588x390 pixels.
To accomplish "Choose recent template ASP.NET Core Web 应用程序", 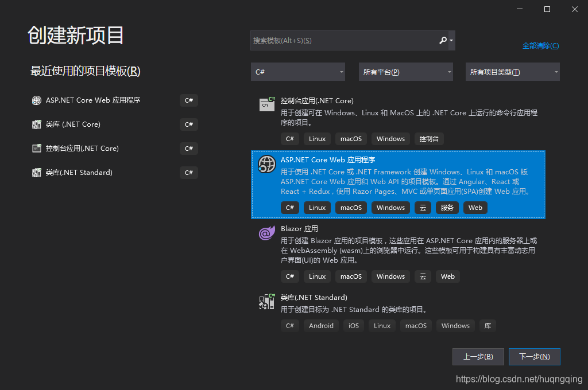I will point(93,100).
